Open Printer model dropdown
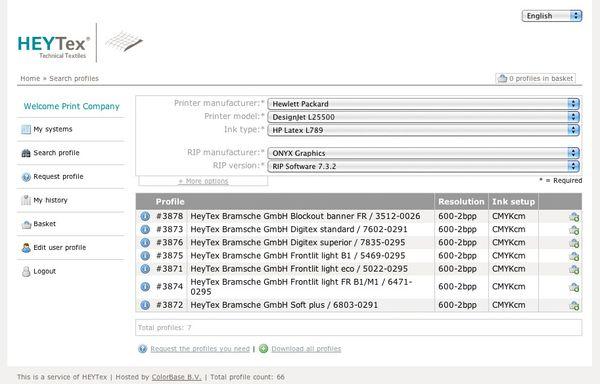Viewport: 600px width, 384px height. pos(424,117)
